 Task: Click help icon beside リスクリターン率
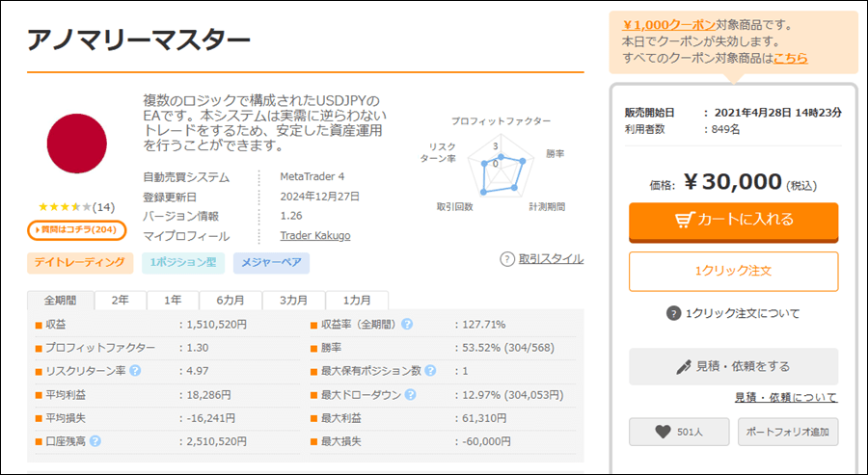point(135,371)
